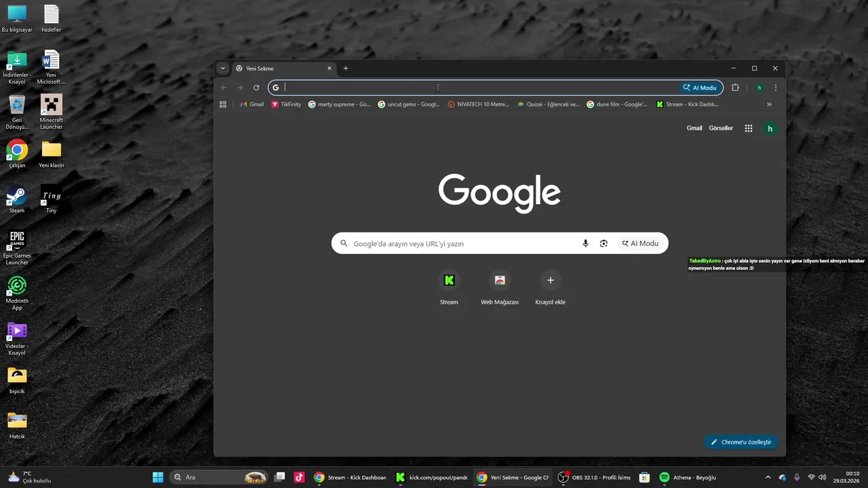868x488 pixels.
Task: Open the 'Yeni klasör' folder icon
Action: [x=51, y=155]
